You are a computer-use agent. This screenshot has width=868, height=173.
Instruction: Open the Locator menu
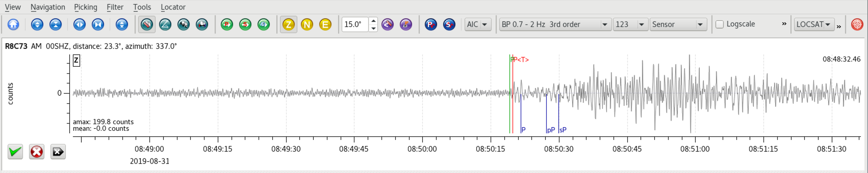point(173,7)
